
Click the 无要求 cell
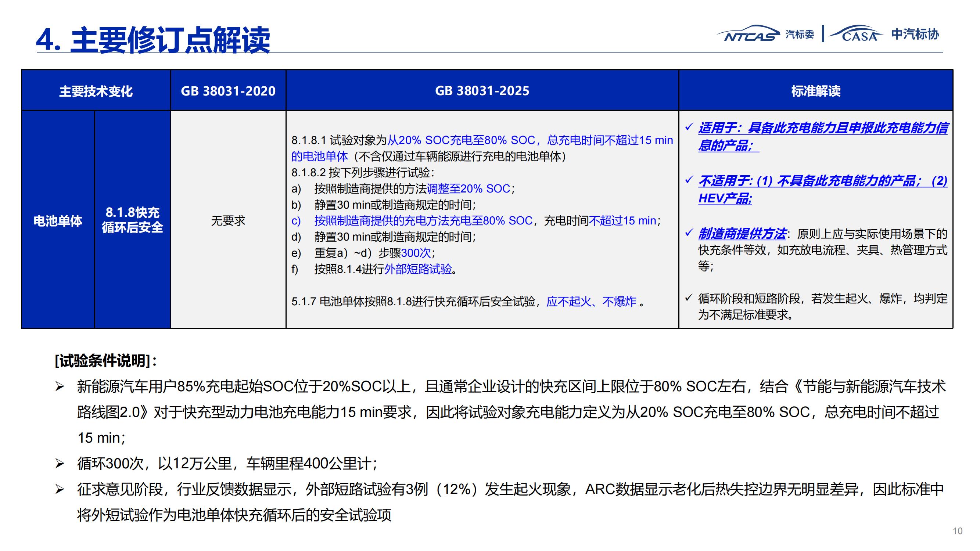[228, 220]
